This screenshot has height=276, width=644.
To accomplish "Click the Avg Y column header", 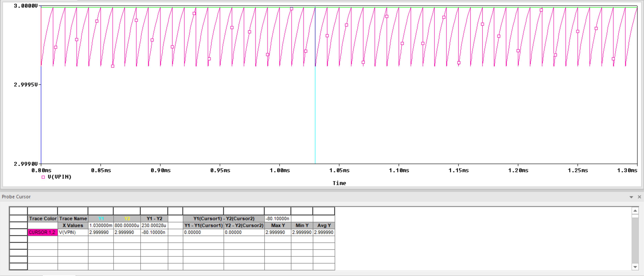I will click(x=324, y=225).
